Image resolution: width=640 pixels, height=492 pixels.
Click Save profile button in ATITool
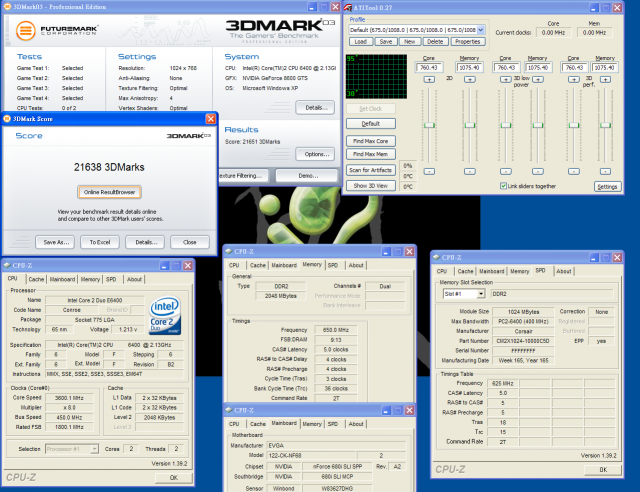pyautogui.click(x=386, y=42)
